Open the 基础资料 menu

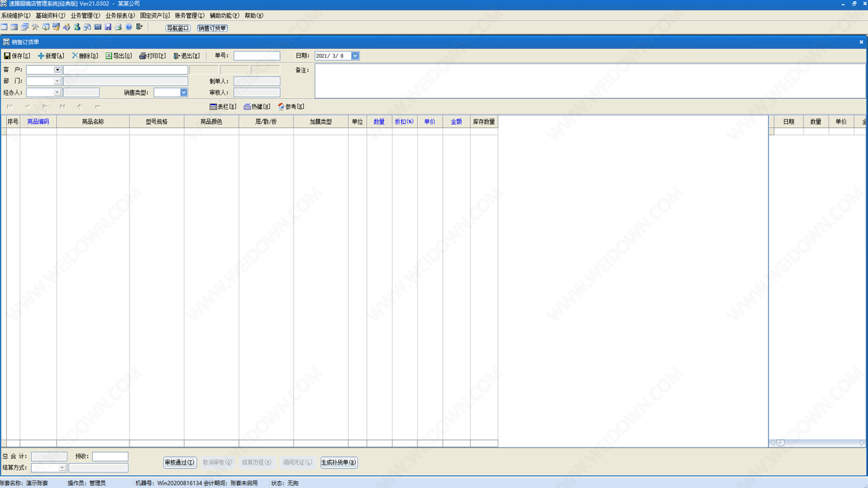[51, 15]
